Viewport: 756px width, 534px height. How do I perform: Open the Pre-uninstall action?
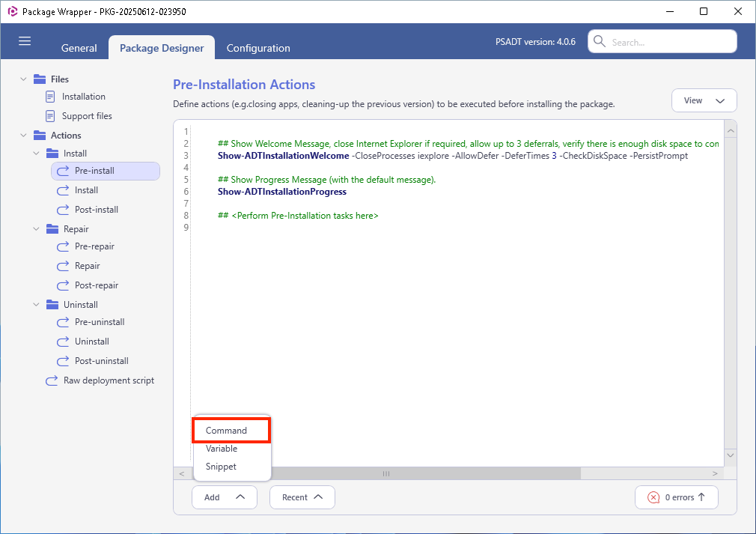100,322
